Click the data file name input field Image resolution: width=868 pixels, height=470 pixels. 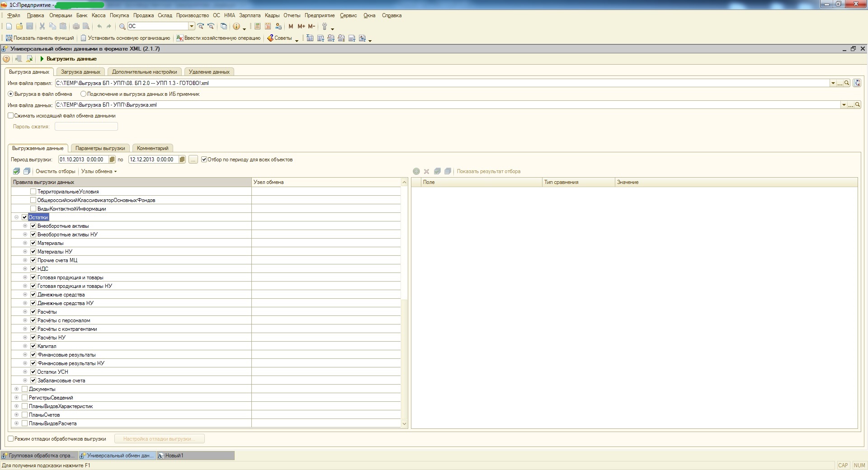448,105
